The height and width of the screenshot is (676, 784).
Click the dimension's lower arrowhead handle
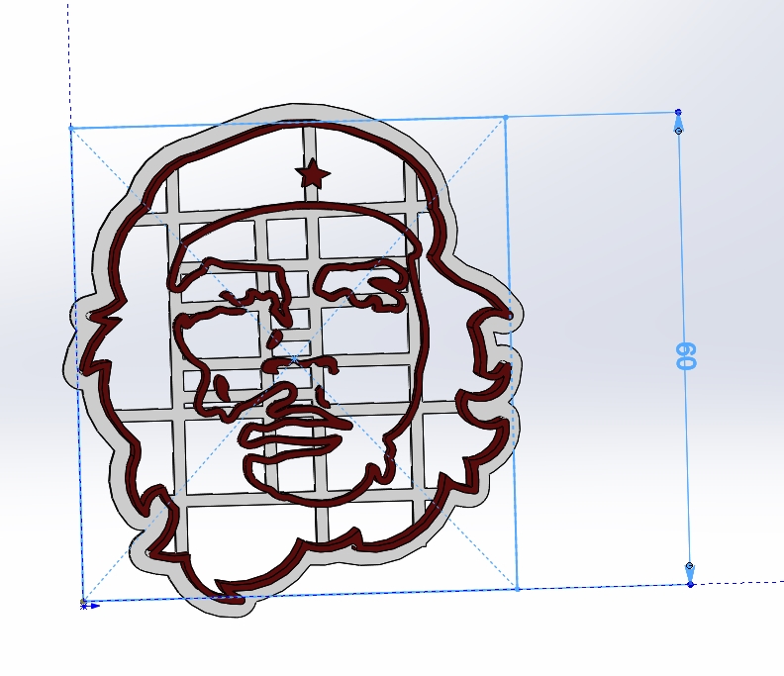click(x=690, y=566)
